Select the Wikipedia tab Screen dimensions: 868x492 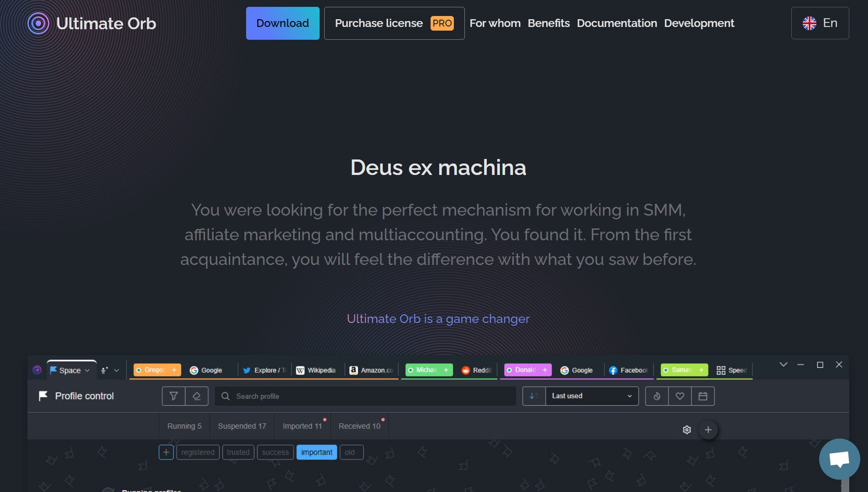tap(316, 370)
